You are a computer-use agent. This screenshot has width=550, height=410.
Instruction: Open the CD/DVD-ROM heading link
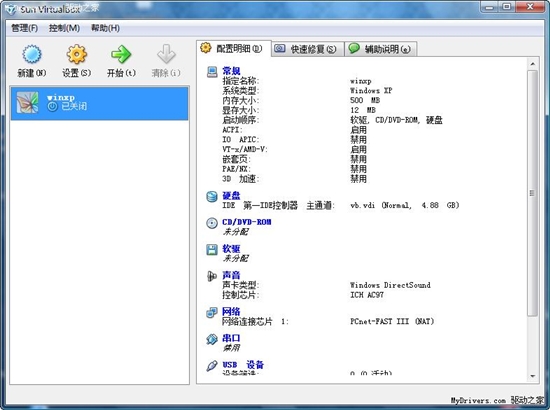pos(247,222)
